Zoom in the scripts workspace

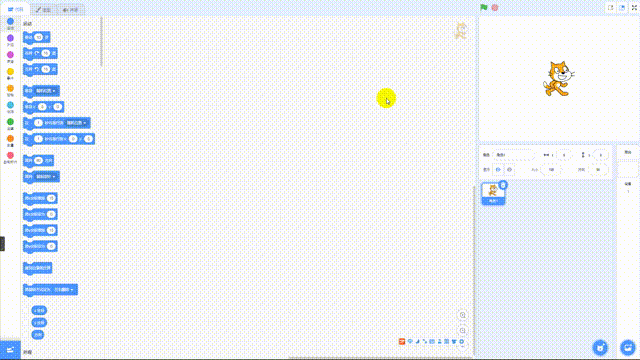pyautogui.click(x=462, y=315)
